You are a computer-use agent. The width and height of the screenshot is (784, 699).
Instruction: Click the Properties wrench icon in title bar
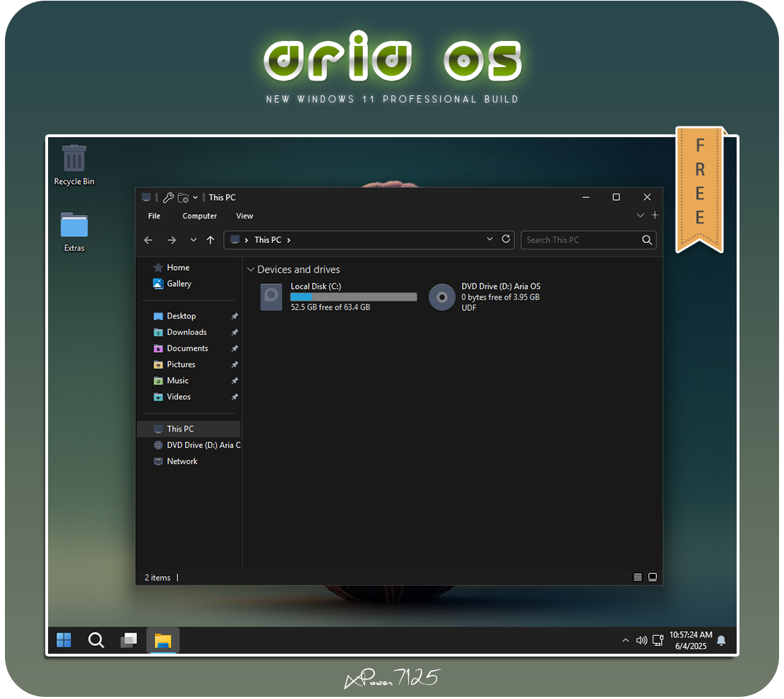click(x=169, y=198)
